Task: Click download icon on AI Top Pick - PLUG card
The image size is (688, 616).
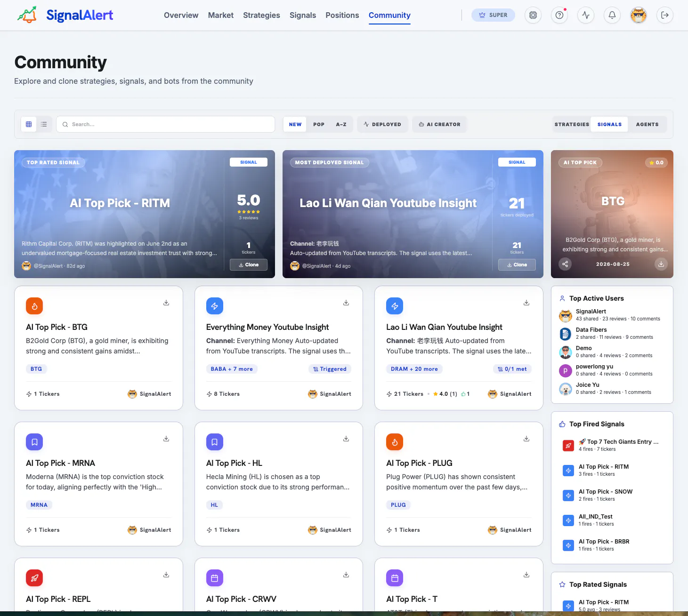Action: point(526,439)
